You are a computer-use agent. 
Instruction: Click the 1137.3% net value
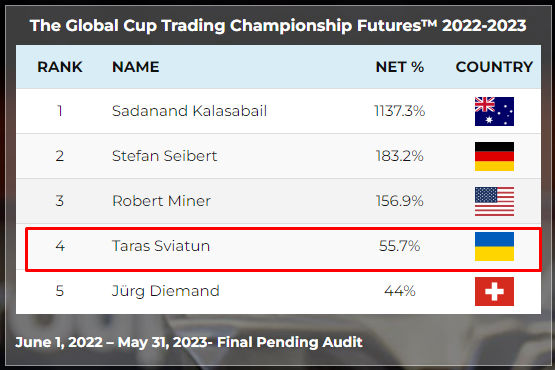(x=400, y=111)
